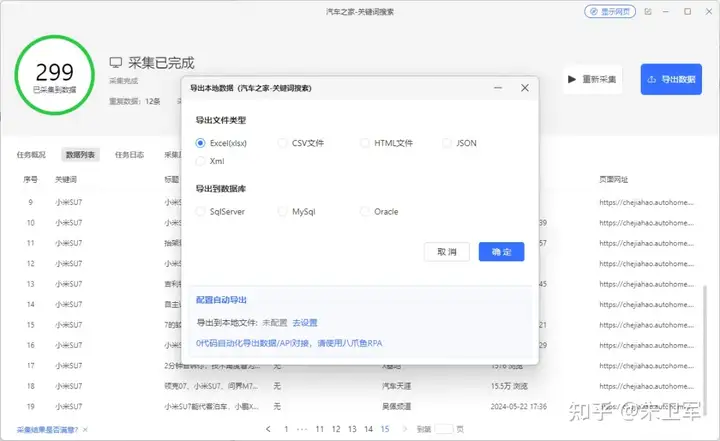
Task: Click the pagination ellipsis
Action: pos(302,429)
